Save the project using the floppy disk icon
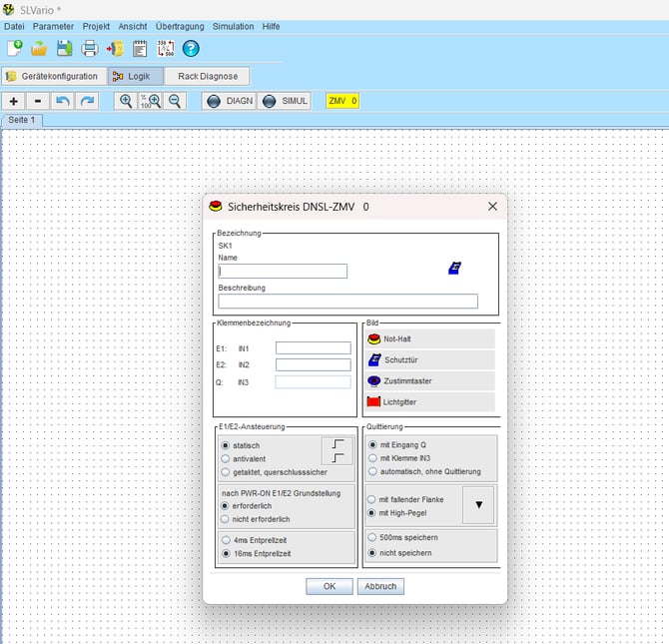Image resolution: width=669 pixels, height=644 pixels. pyautogui.click(x=64, y=48)
